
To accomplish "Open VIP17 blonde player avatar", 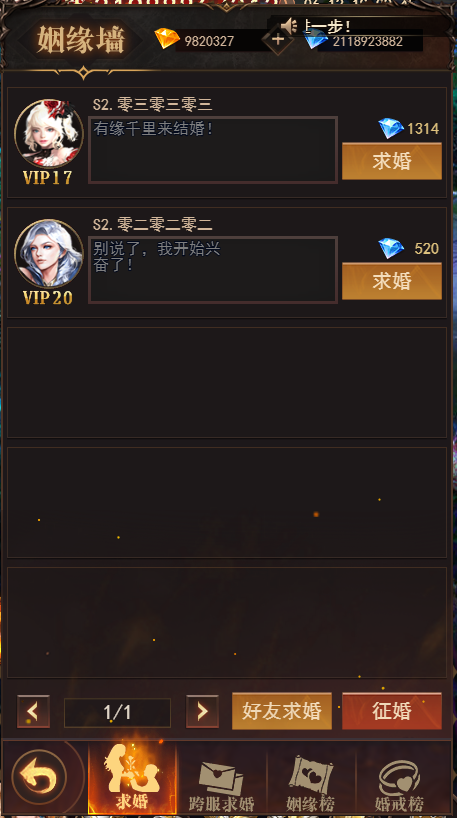I will click(x=49, y=134).
